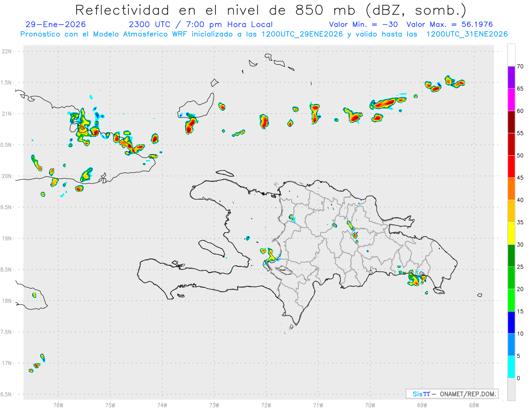Click the latitude axis label '17N'
This screenshot has height=411, width=532.
pos(7,363)
